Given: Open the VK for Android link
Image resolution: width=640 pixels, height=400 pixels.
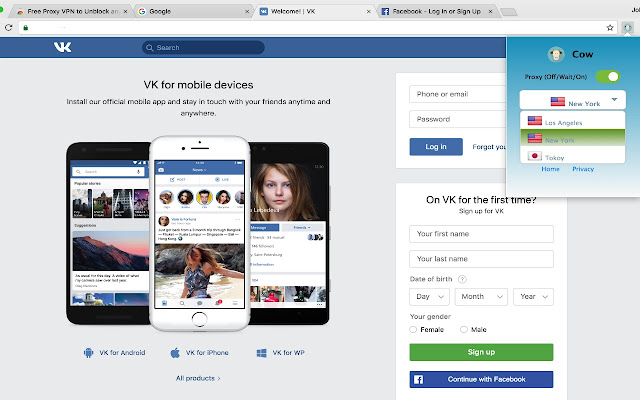Looking at the screenshot, I should click(122, 353).
